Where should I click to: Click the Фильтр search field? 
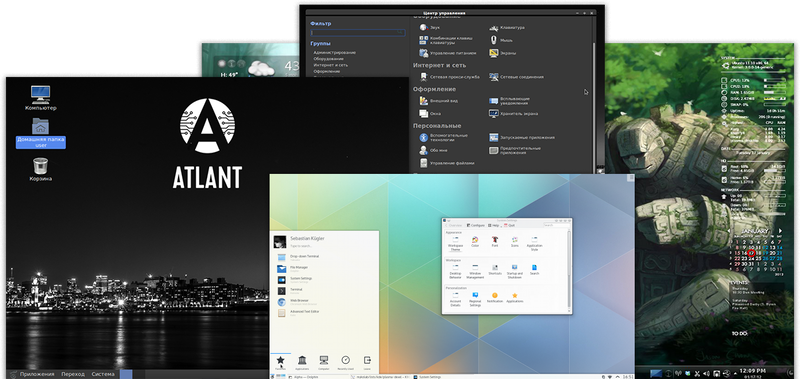coord(358,32)
